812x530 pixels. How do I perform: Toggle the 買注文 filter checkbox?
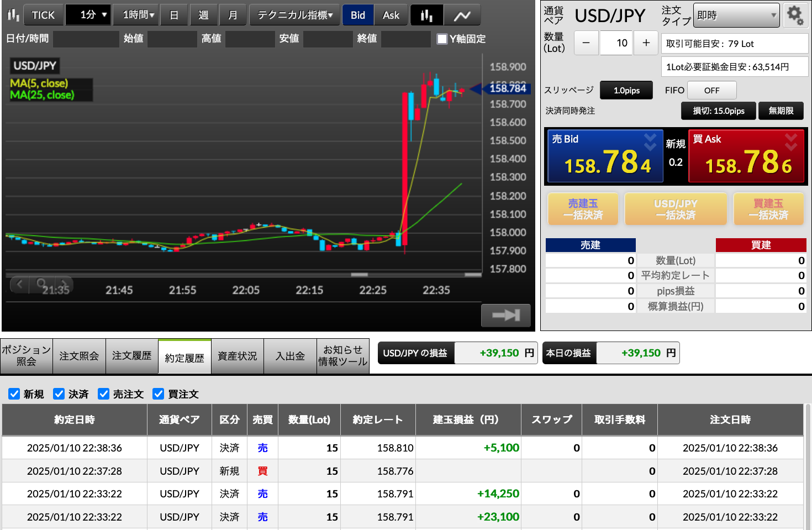pyautogui.click(x=159, y=393)
